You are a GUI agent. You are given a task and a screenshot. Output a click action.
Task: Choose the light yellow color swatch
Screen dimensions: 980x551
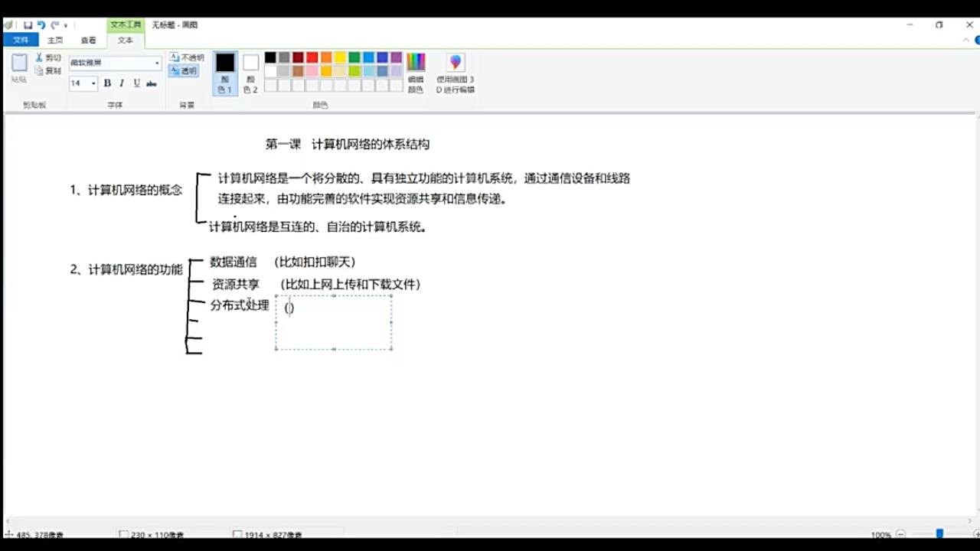click(340, 71)
